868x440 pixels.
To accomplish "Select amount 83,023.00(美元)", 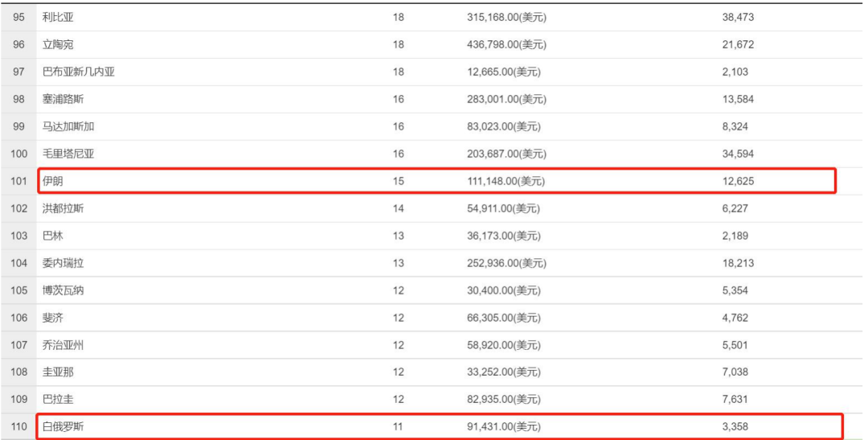I will (504, 126).
